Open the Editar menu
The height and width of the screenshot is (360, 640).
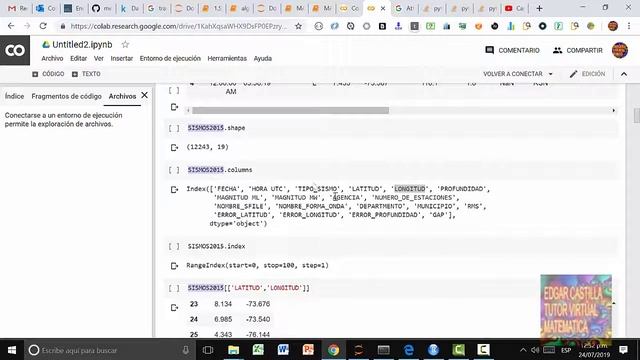click(x=78, y=58)
